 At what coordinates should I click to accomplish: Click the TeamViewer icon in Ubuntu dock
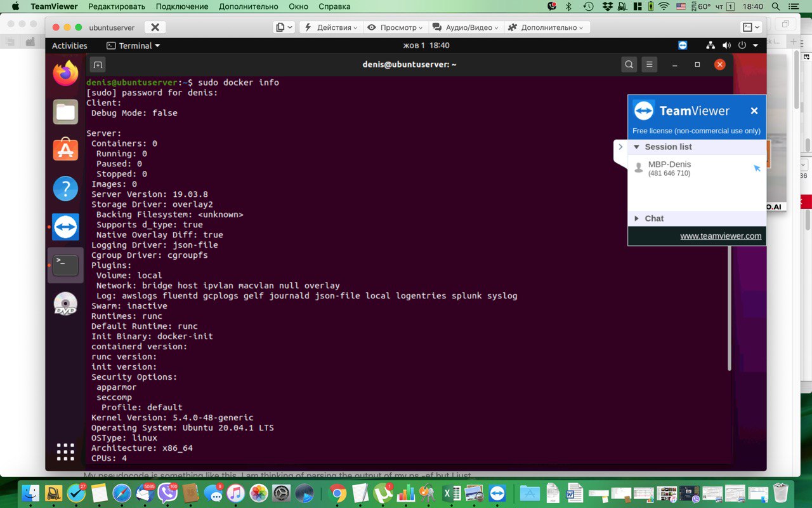(x=65, y=227)
